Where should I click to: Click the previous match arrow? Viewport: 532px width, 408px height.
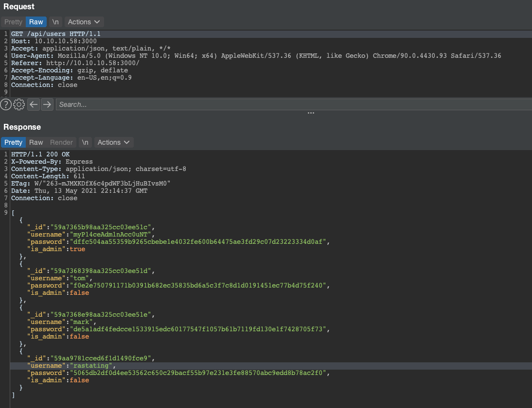click(33, 104)
